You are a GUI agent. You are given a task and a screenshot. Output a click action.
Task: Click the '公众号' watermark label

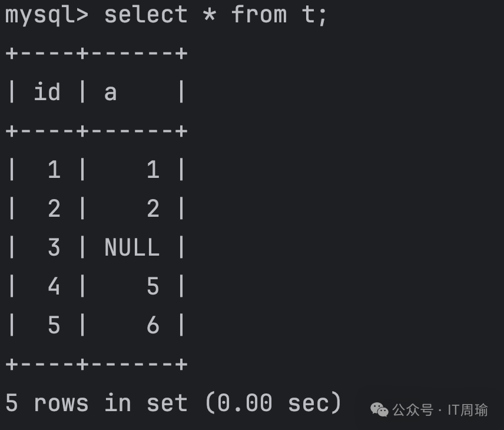[x=412, y=410]
